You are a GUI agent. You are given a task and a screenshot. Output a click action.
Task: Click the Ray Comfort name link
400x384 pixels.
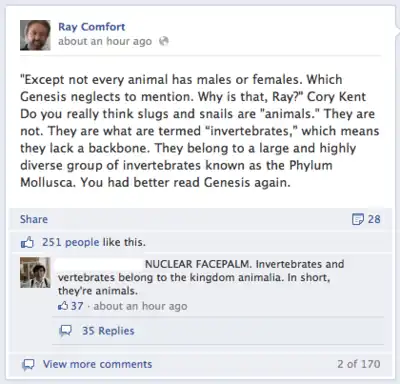[x=92, y=27]
